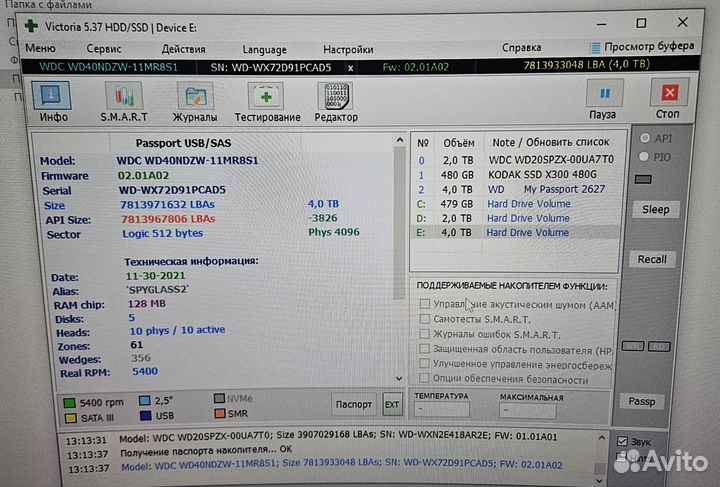
Task: Select the PIO radio button
Action: click(x=644, y=157)
